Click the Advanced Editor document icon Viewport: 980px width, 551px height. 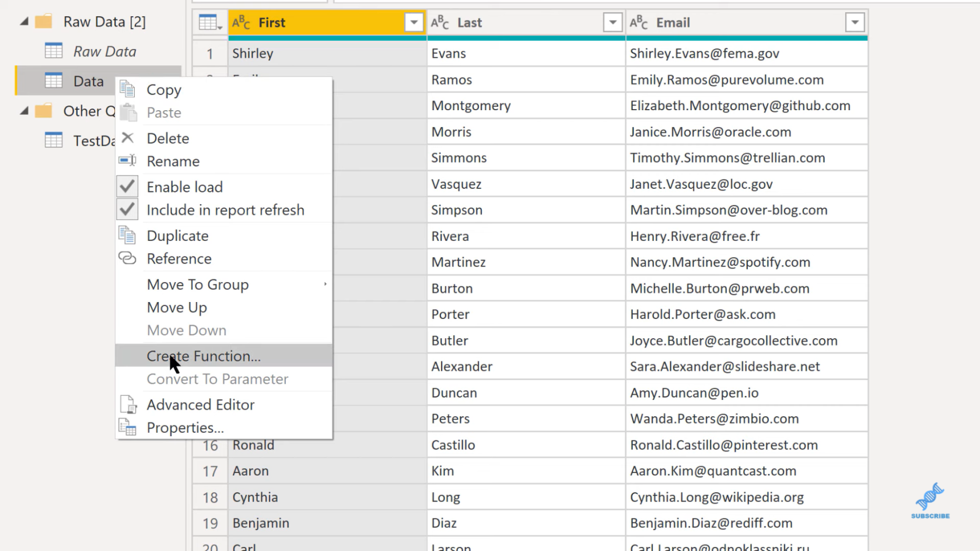128,404
